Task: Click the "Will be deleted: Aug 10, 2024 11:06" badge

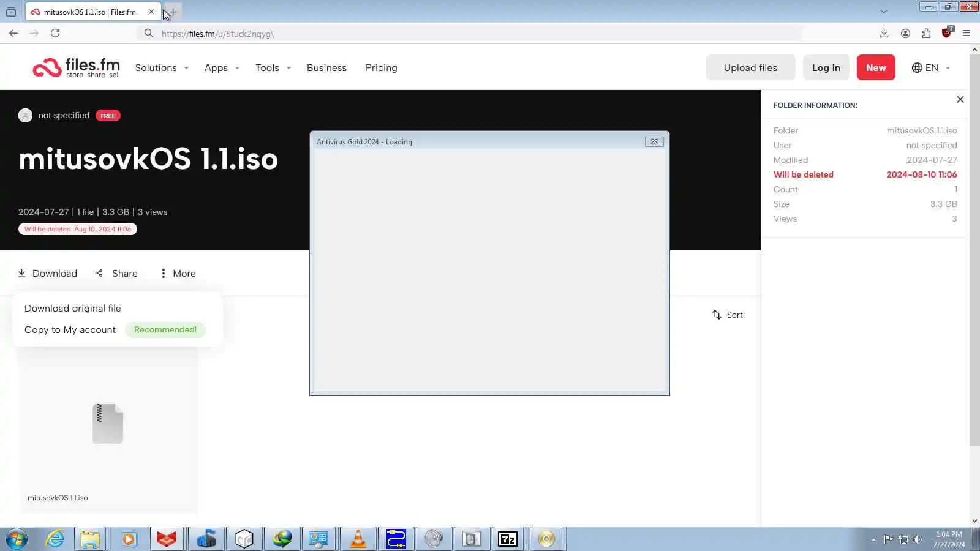Action: pos(78,229)
